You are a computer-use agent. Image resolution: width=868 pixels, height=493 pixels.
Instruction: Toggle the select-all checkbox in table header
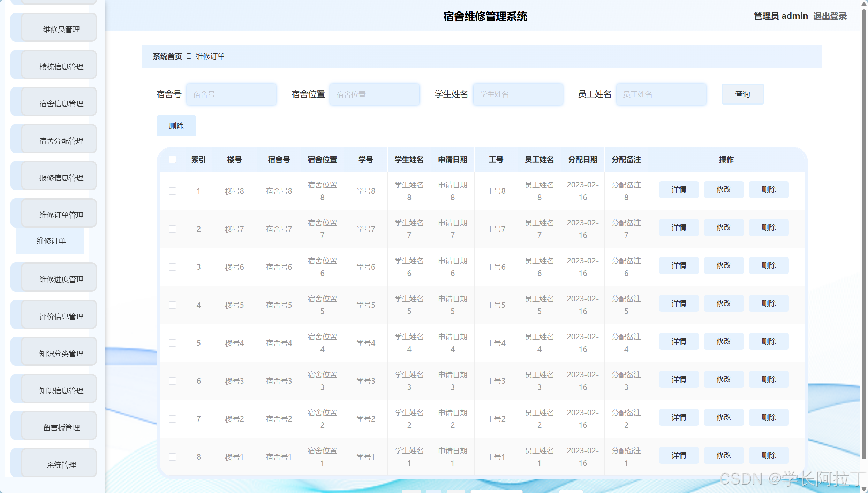173,159
